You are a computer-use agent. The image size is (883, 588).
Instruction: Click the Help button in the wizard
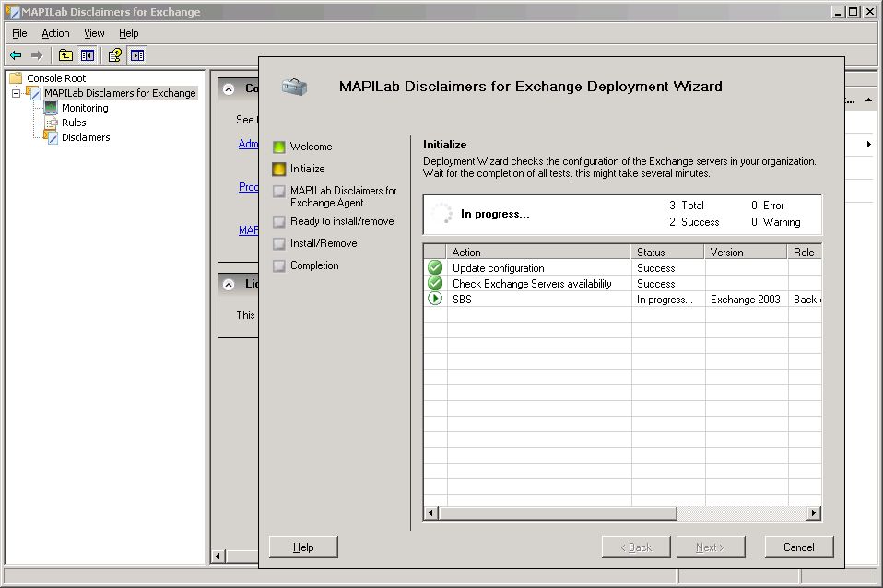coord(303,547)
